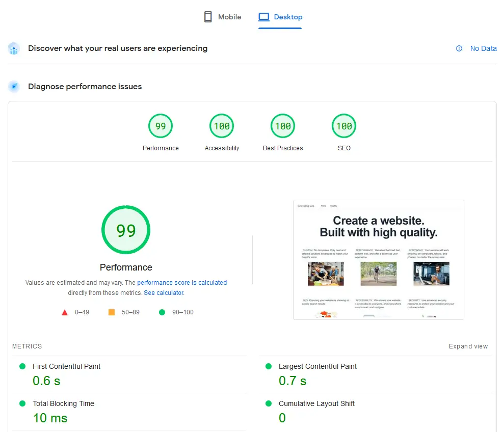504x432 pixels.
Task: Click the website preview screenshot
Action: point(378,259)
